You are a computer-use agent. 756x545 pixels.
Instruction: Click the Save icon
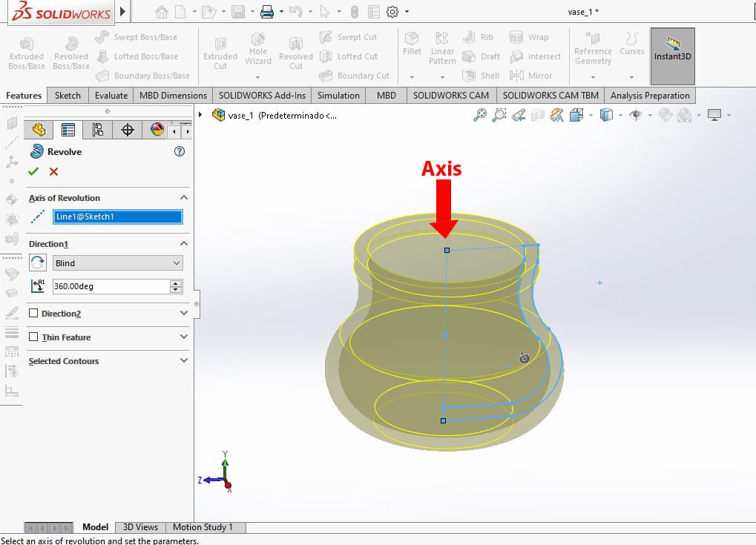pyautogui.click(x=237, y=12)
